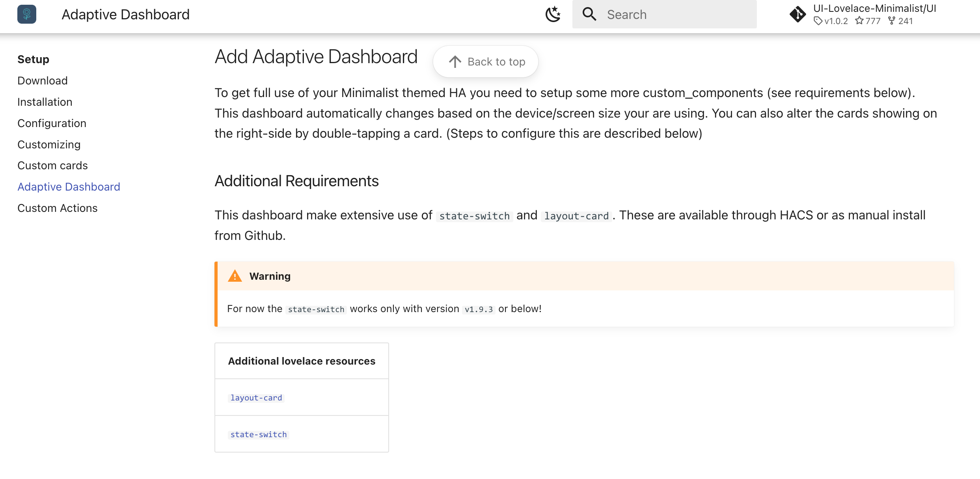
Task: Click into the Search input field
Action: pyautogui.click(x=670, y=14)
